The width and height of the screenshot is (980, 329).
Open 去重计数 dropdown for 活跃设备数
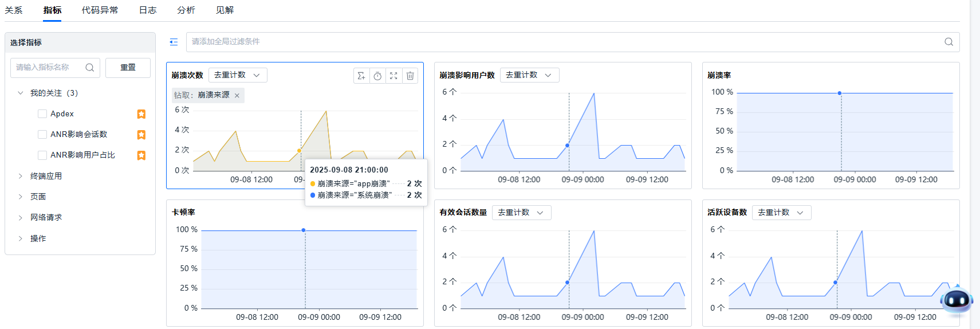(x=781, y=213)
